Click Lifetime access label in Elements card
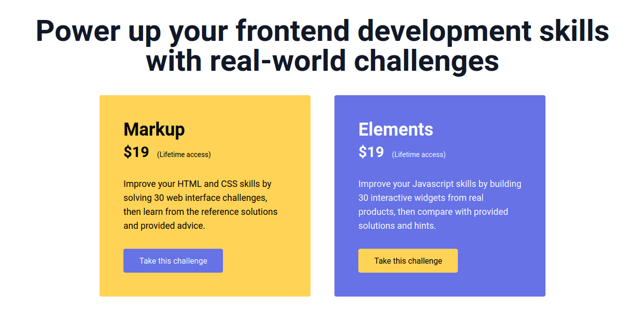The height and width of the screenshot is (321, 644). tap(419, 155)
